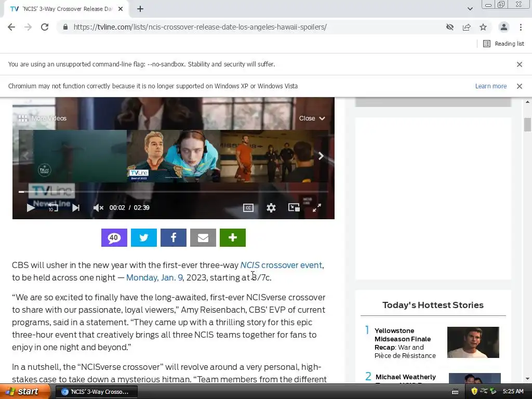Image resolution: width=532 pixels, height=399 pixels.
Task: Play the video
Action: pos(31,208)
